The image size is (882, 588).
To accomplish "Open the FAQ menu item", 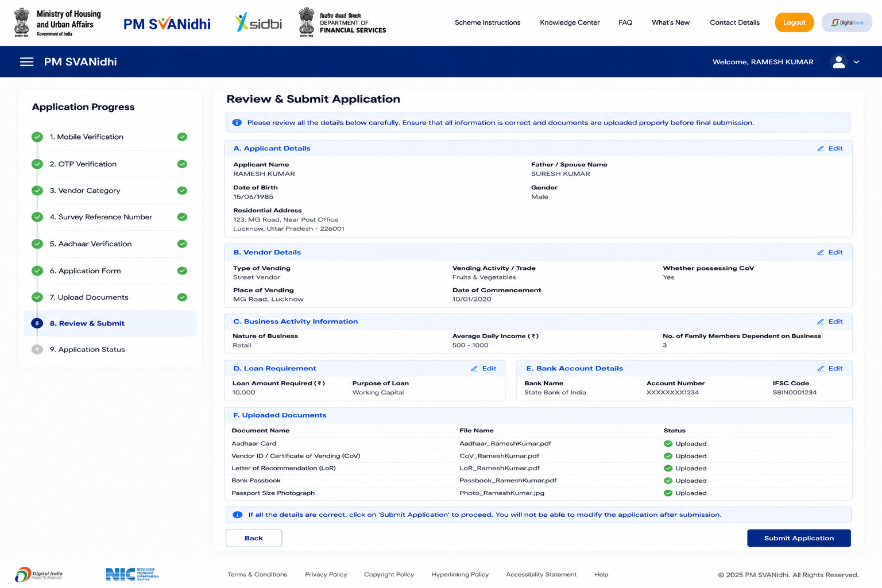I will tap(625, 22).
